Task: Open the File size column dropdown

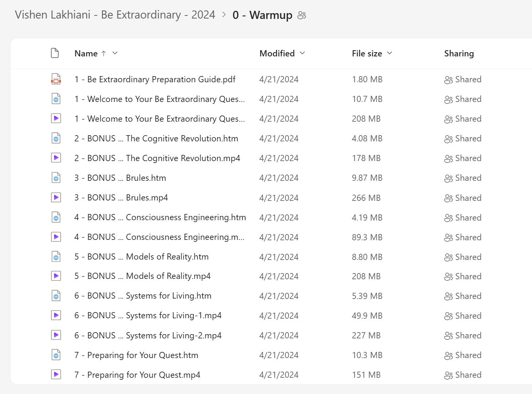Action: 389,53
